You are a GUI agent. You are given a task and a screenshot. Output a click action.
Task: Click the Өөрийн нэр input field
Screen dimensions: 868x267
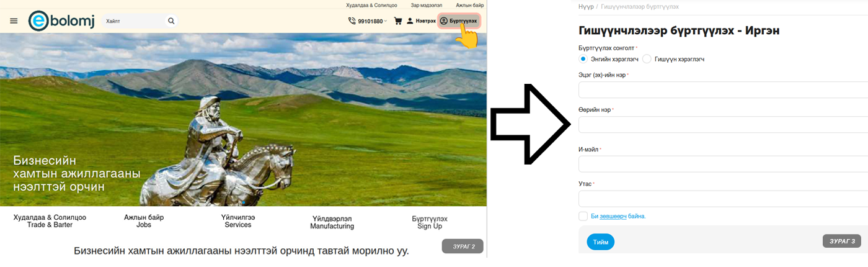[x=723, y=125]
